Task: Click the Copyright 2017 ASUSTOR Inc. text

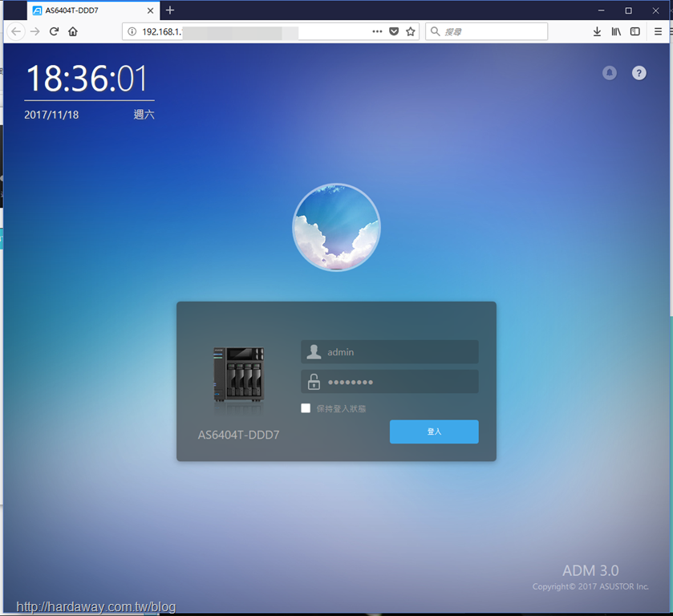Action: point(590,586)
